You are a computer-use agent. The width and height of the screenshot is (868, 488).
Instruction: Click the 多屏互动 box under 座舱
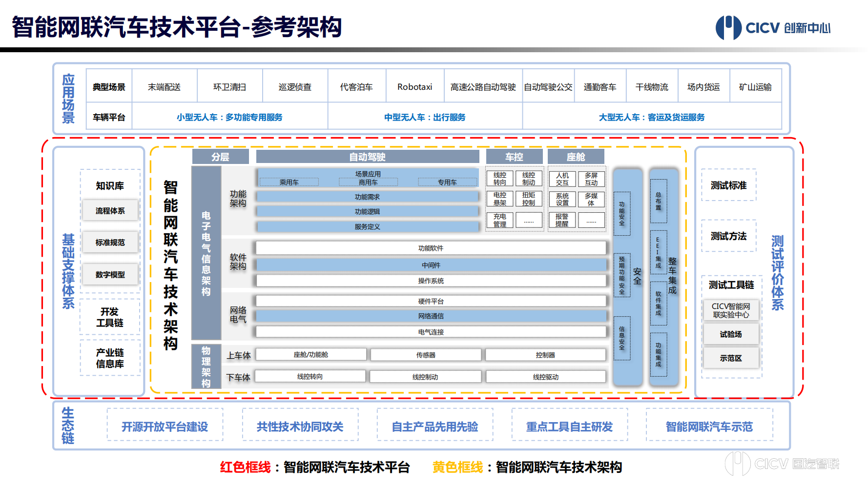click(x=591, y=179)
